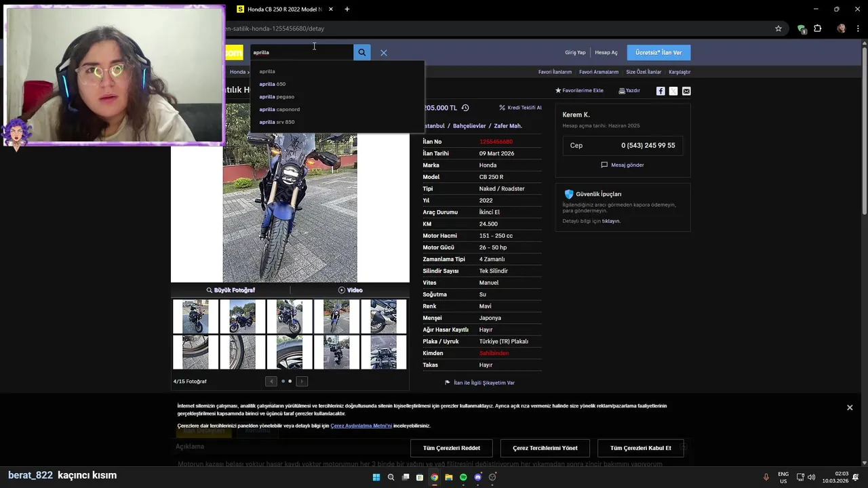Screen dimensions: 868x488
Task: Click Çerez Tercihlerimi Yönet button
Action: click(x=545, y=448)
